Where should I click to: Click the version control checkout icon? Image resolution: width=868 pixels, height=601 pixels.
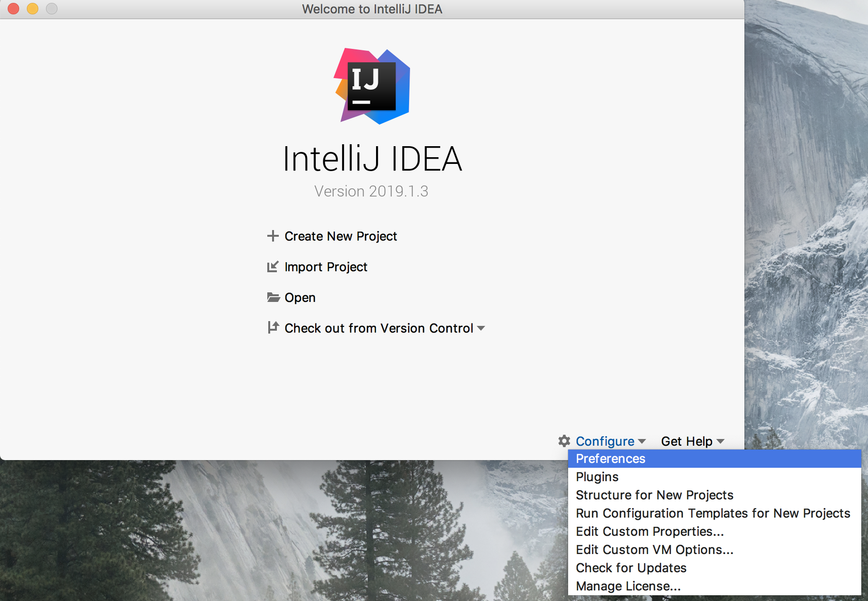[273, 327]
